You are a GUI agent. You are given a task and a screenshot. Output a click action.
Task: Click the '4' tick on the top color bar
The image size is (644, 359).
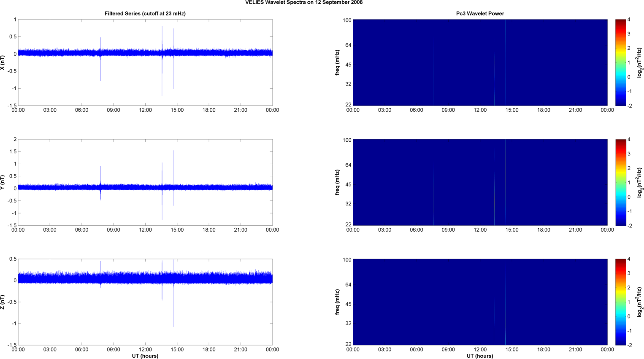(x=629, y=19)
